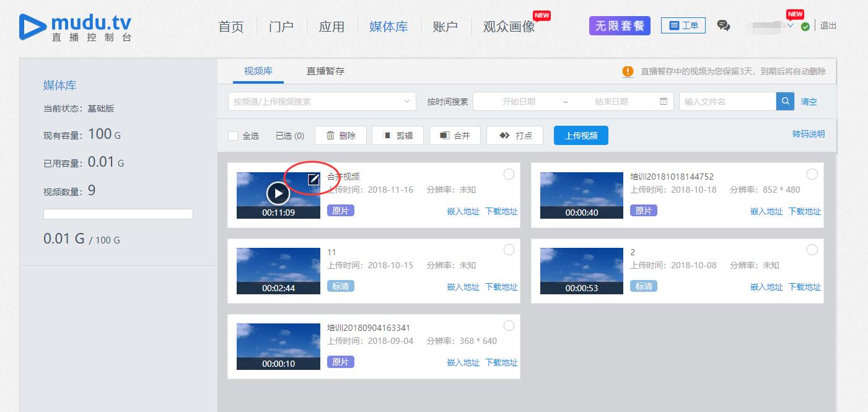Click 下载地址 for 培训20180904163341
This screenshot has height=412, width=868.
coord(501,362)
